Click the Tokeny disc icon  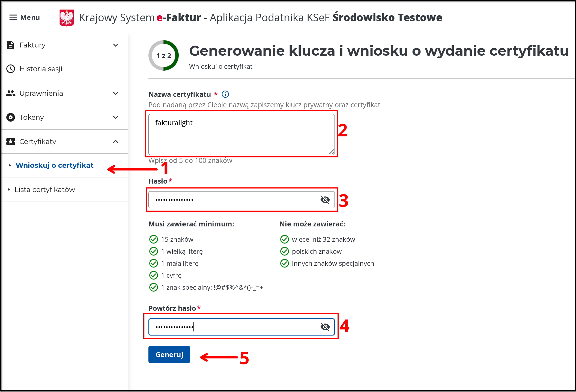click(11, 117)
